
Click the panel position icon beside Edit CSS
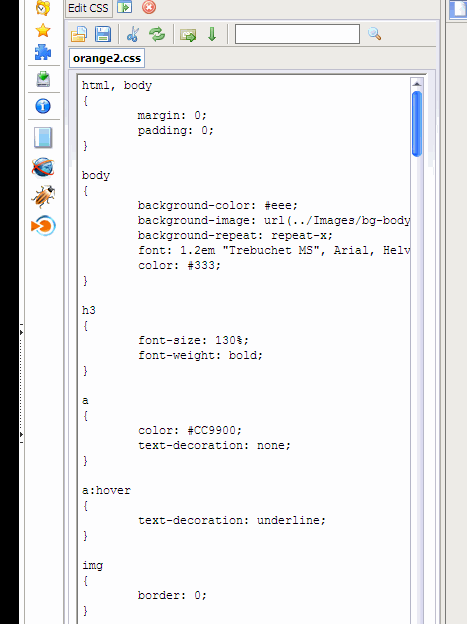125,7
